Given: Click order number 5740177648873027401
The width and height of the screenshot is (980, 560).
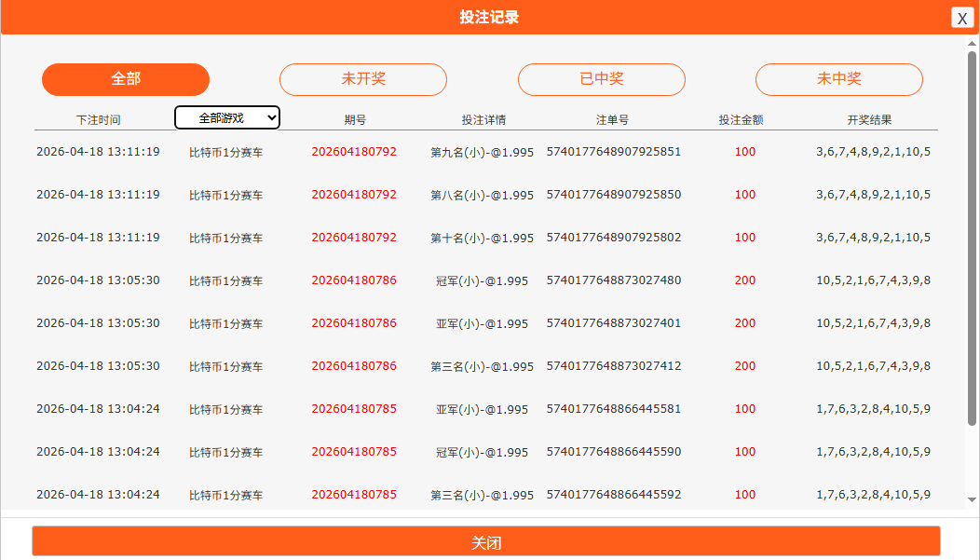Looking at the screenshot, I should click(613, 323).
